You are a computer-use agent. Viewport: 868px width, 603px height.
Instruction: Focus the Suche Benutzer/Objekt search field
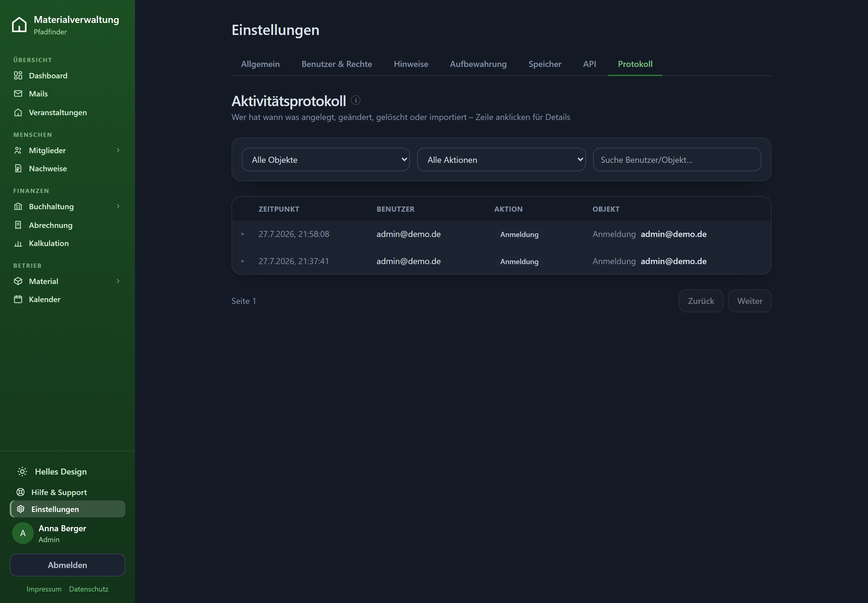(677, 159)
